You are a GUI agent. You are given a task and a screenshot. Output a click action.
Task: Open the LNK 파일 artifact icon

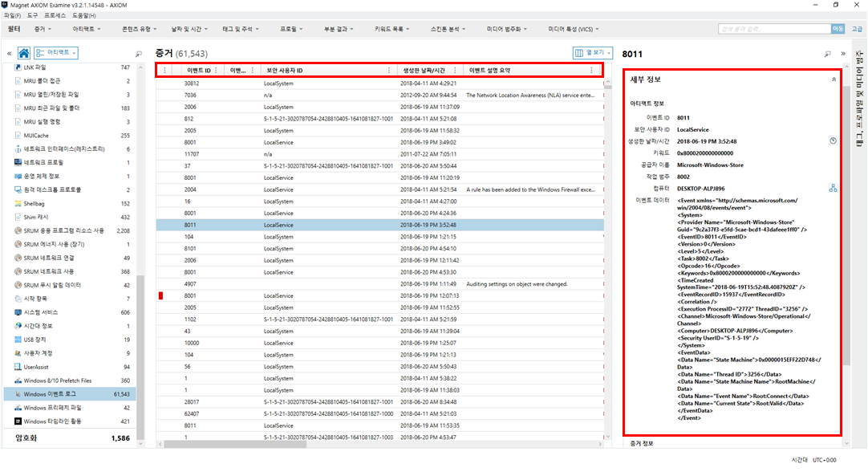[18, 67]
